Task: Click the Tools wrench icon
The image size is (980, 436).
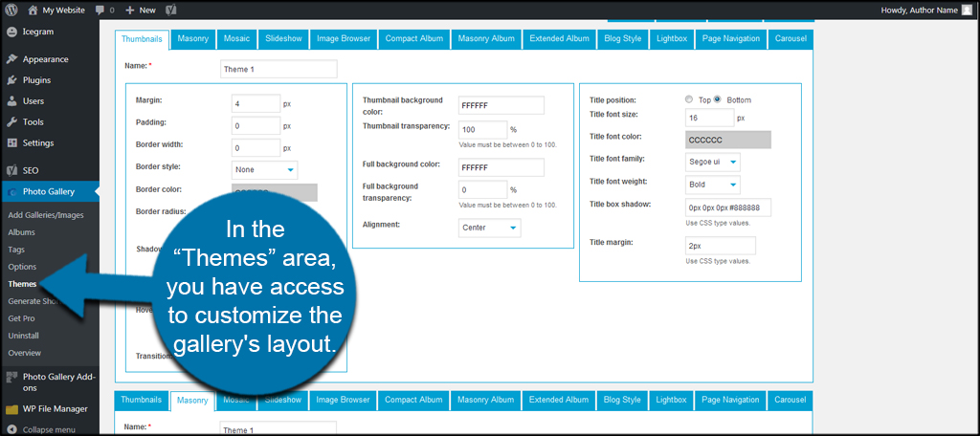Action: (x=11, y=121)
